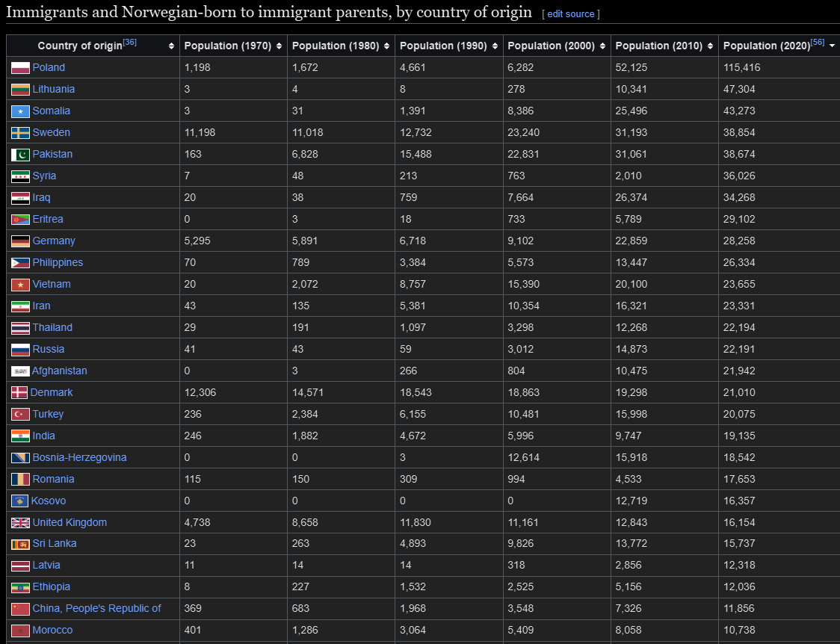Open the Poland country link
This screenshot has width=840, height=644.
coord(49,67)
